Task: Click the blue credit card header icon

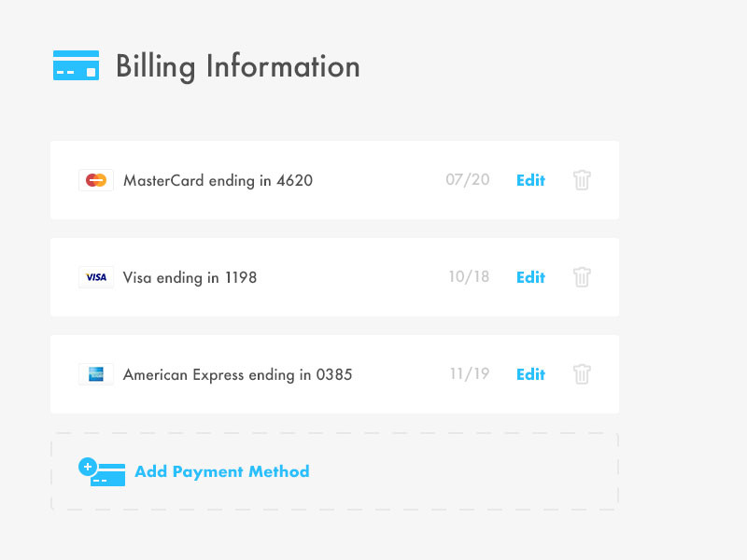Action: [x=76, y=65]
